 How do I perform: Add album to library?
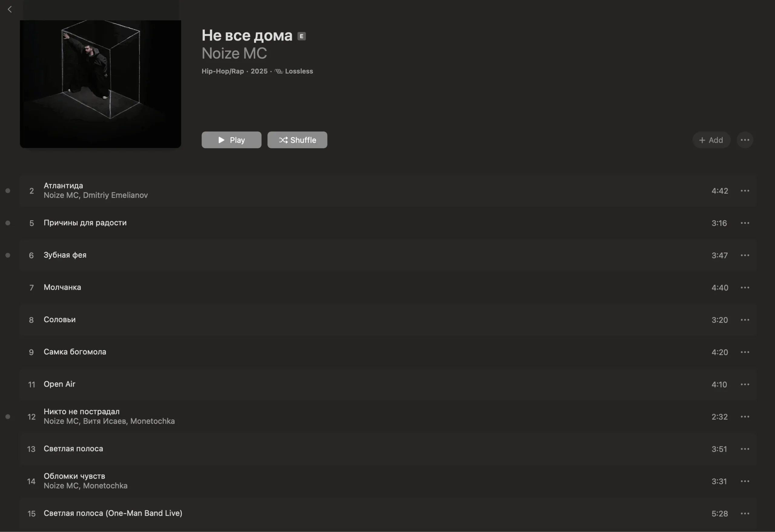(x=711, y=140)
